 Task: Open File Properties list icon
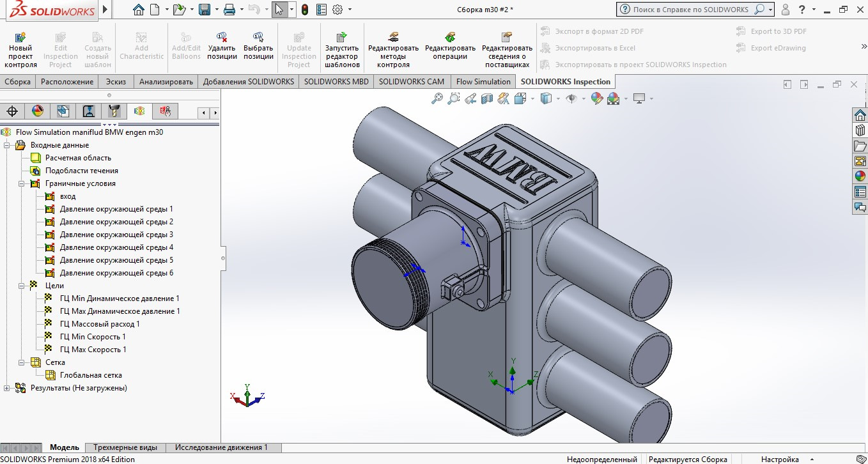pyautogui.click(x=321, y=10)
